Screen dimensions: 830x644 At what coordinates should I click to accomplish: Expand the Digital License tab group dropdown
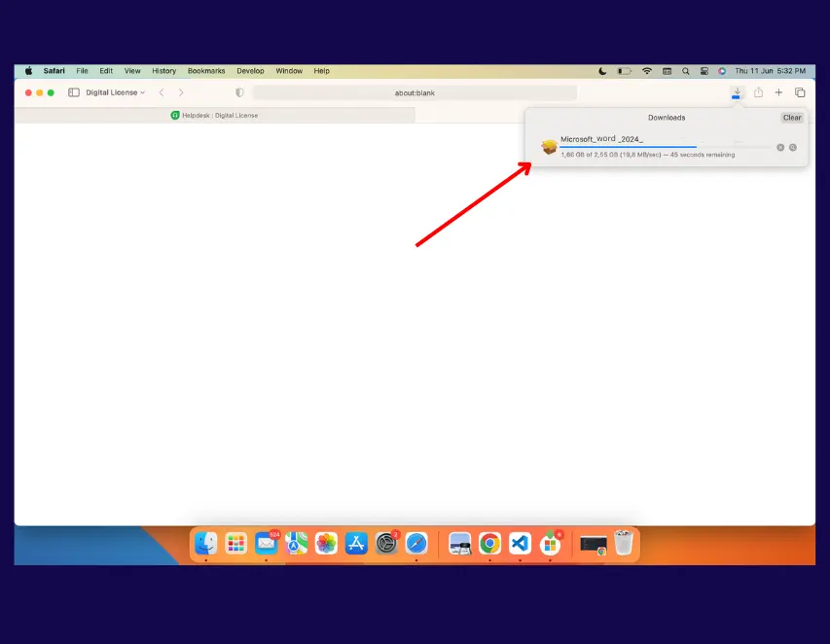click(x=116, y=92)
